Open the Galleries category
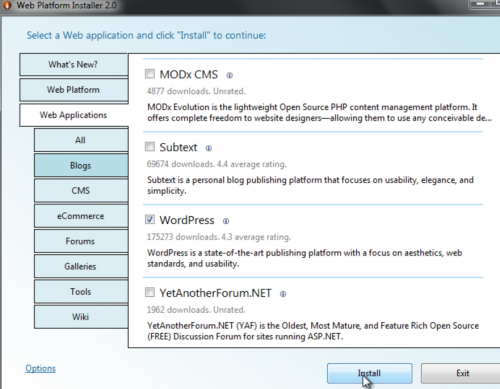Screen dimensions: 500x389 [81, 266]
